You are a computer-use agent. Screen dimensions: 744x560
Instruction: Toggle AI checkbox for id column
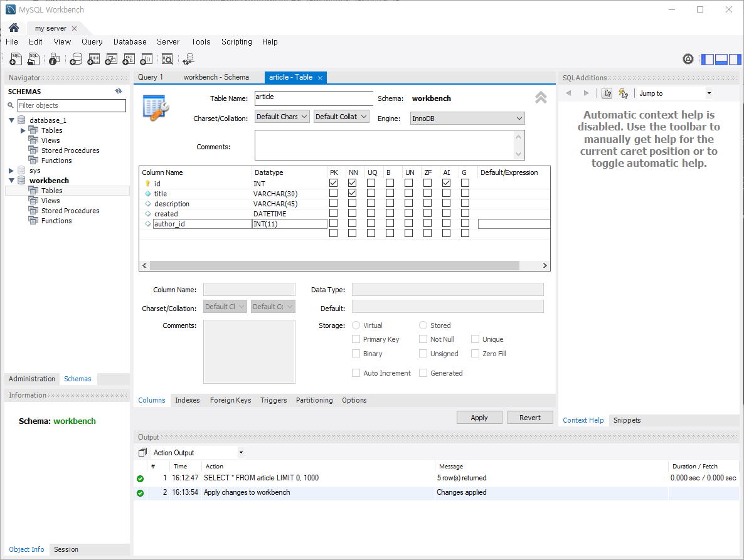click(x=447, y=183)
